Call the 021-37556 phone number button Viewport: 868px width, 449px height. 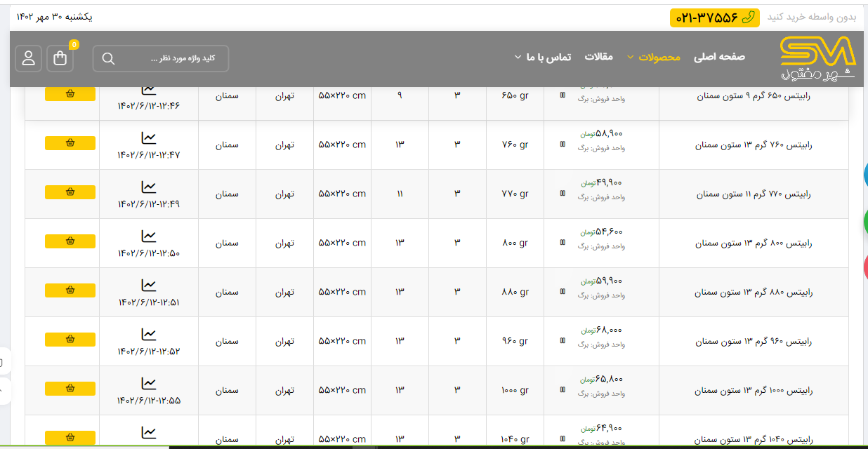click(x=714, y=18)
